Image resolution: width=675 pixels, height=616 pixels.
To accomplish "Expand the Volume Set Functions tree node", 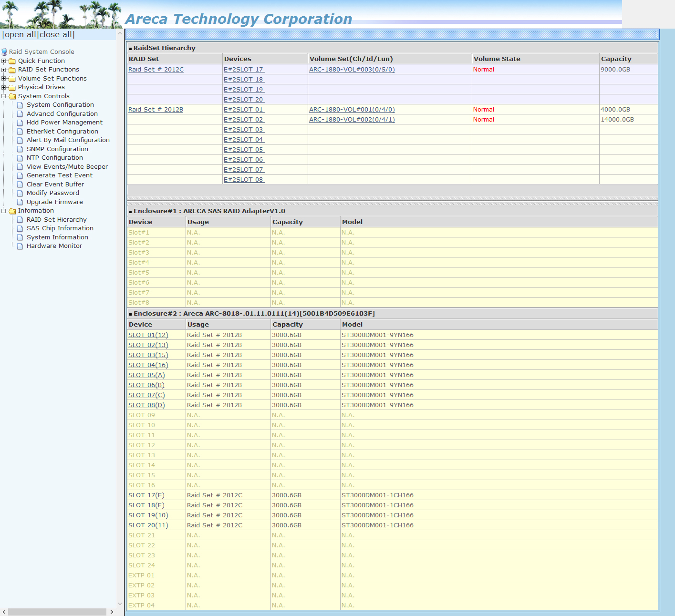I will pyautogui.click(x=4, y=79).
